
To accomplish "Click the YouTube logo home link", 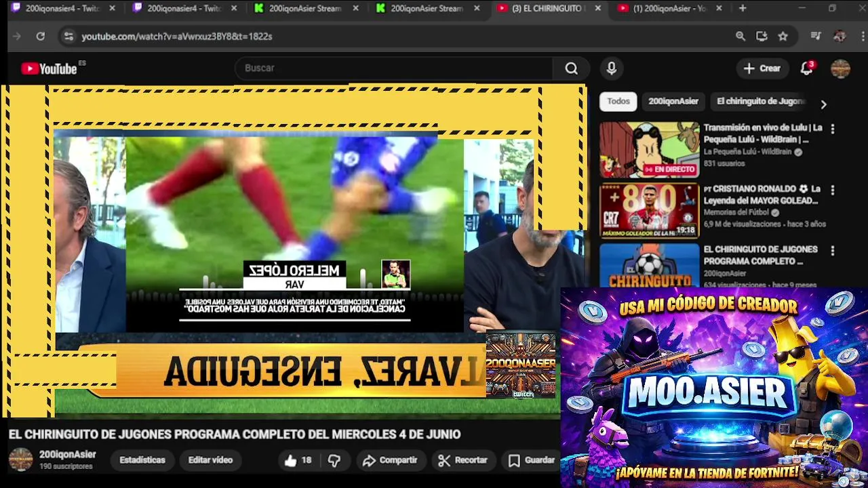I will pyautogui.click(x=49, y=68).
